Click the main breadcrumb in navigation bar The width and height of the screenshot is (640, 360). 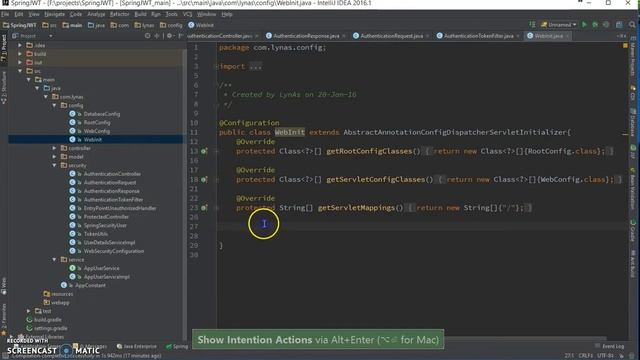tap(72, 25)
